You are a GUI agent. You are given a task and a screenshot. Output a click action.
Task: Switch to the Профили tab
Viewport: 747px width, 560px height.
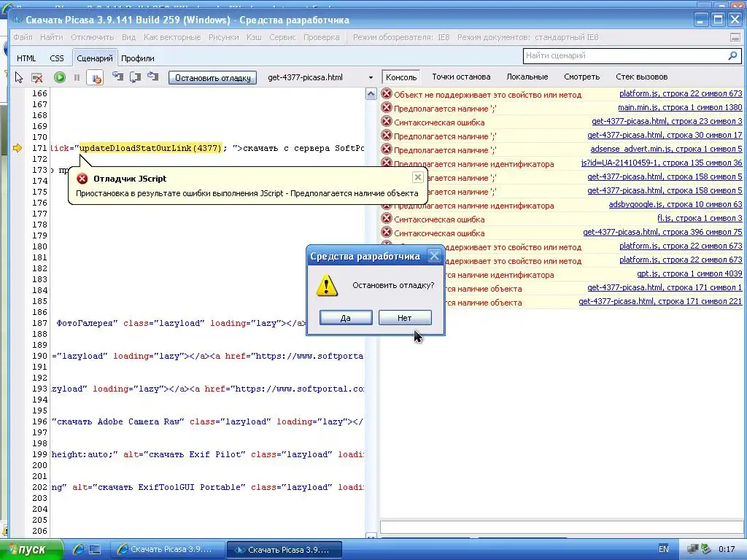[138, 58]
